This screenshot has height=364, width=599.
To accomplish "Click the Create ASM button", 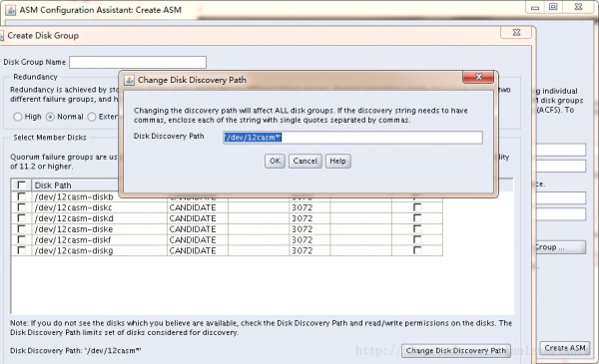I will tap(565, 348).
